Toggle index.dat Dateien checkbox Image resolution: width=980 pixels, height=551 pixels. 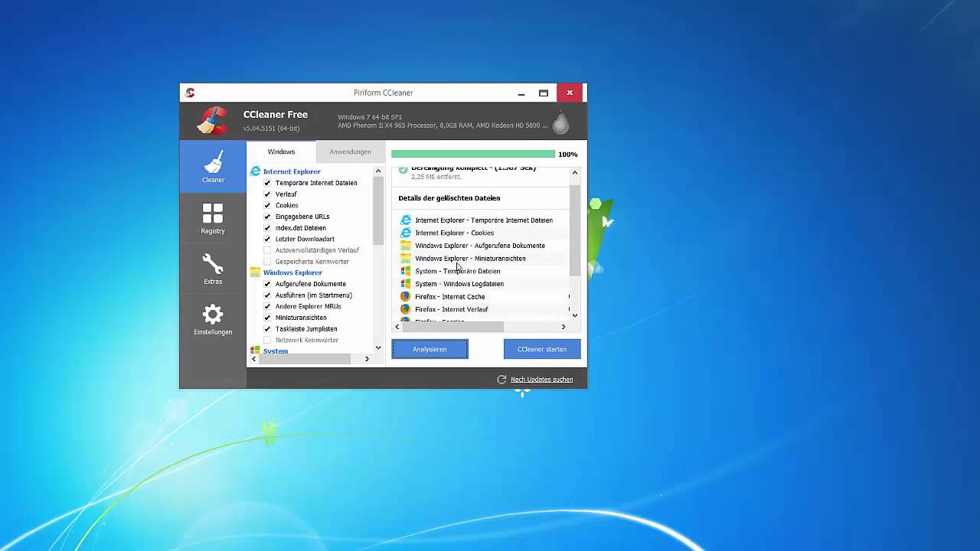[267, 228]
